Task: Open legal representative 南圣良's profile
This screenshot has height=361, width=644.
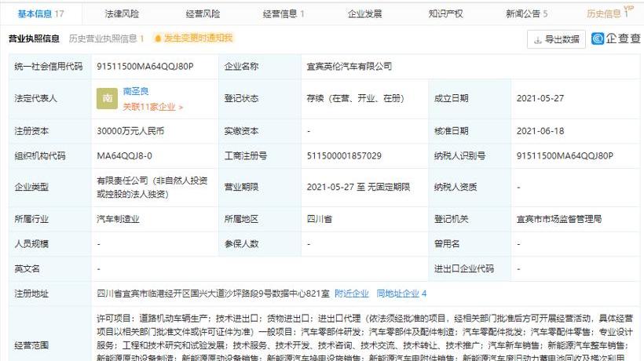Action: point(136,91)
